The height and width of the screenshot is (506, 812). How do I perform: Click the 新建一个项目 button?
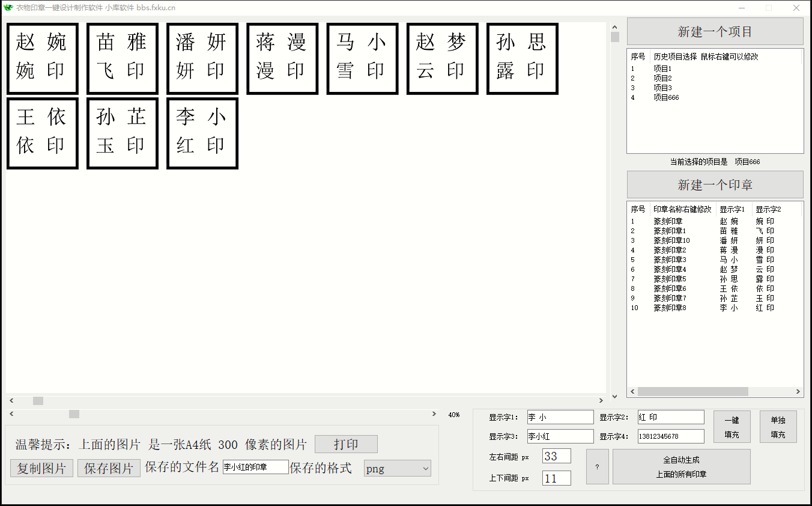pos(715,31)
